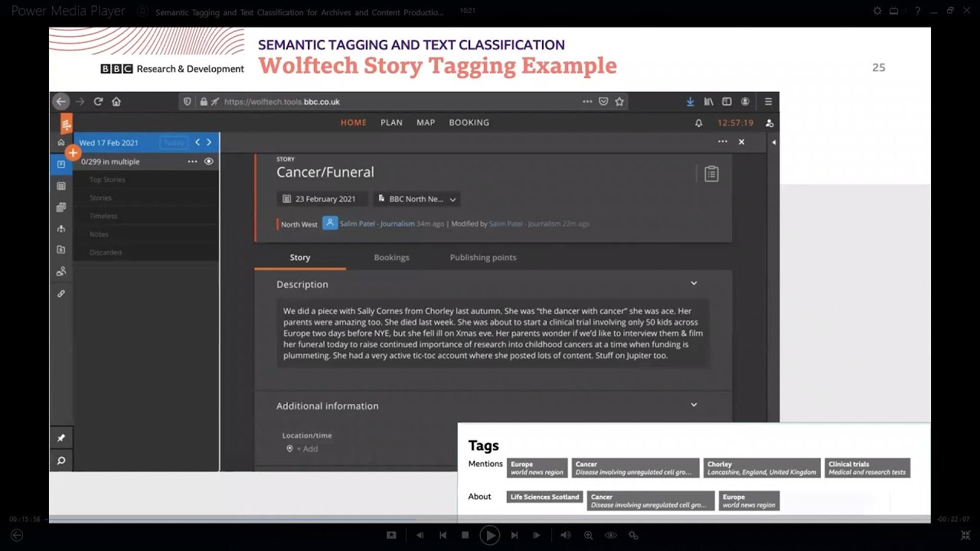Bookmark the page with the star icon
Image resolution: width=980 pixels, height=551 pixels.
tap(619, 101)
